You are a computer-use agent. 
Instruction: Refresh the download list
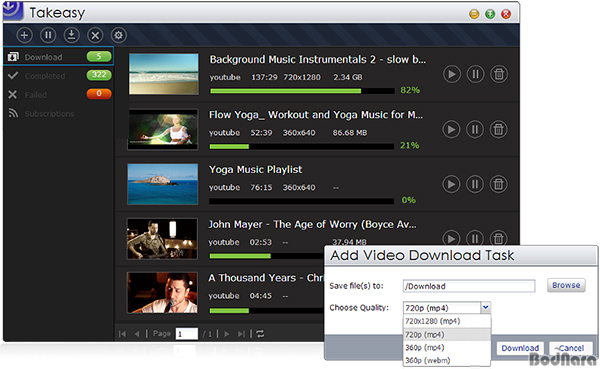pos(260,334)
